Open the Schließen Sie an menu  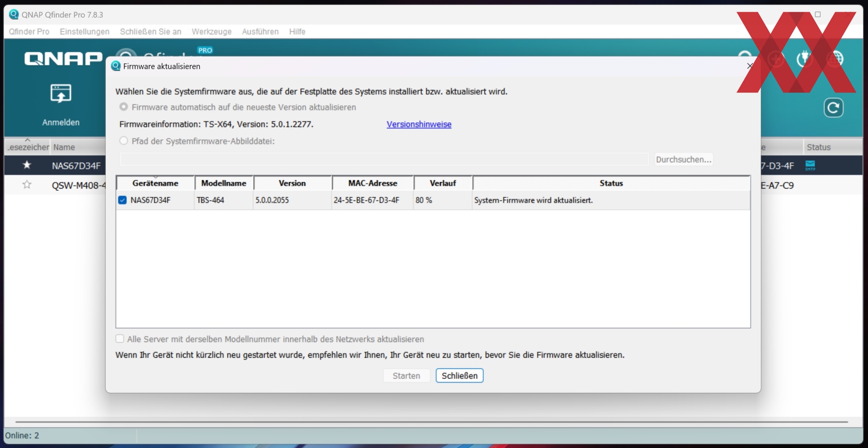(x=151, y=32)
